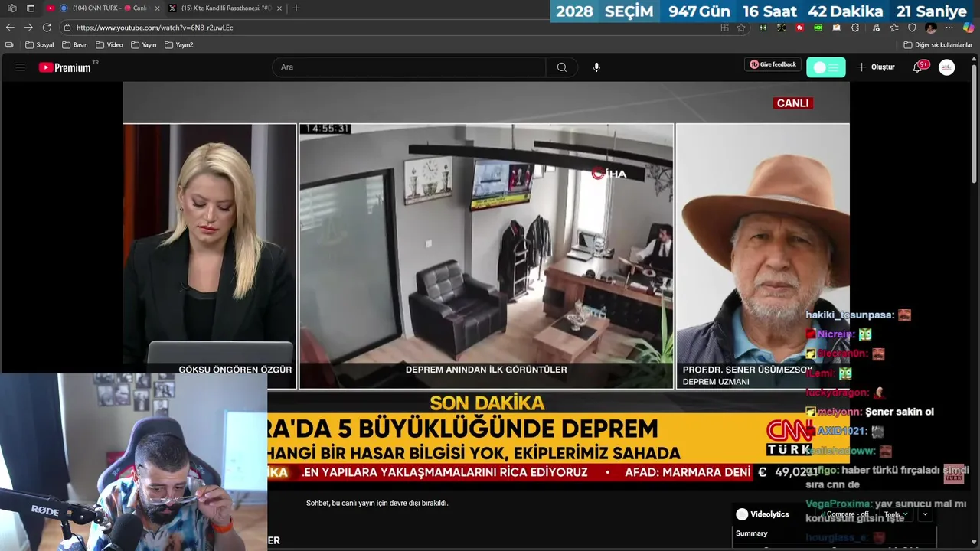Open the browser profile avatar
This screenshot has width=980, height=551.
931,28
